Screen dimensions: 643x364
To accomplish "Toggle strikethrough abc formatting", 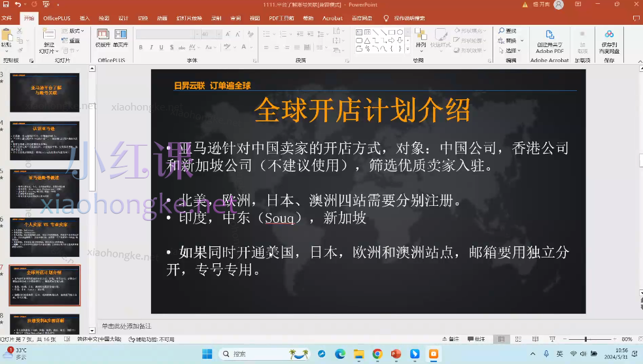I will (182, 48).
